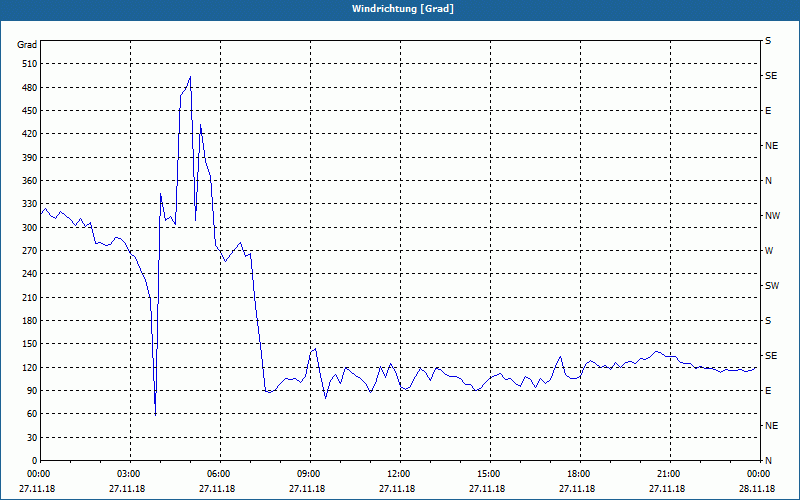The image size is (800, 500).
Task: Click the lowest dip of the blue line
Action: click(x=155, y=413)
